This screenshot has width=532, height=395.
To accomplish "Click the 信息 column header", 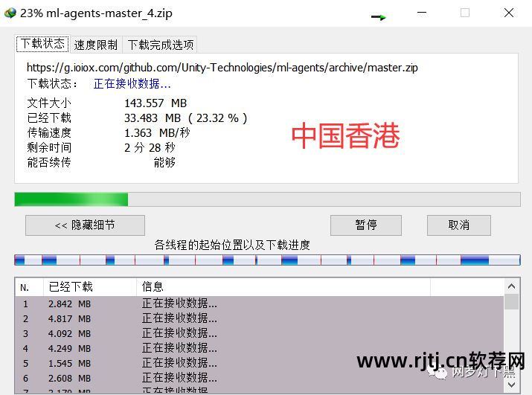I will point(283,287).
